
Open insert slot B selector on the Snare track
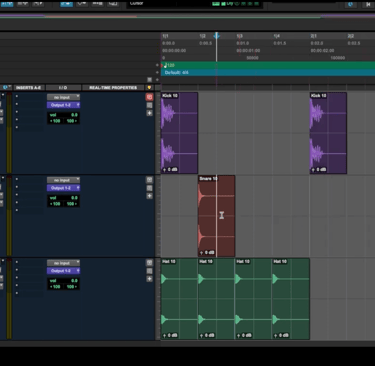click(x=17, y=187)
